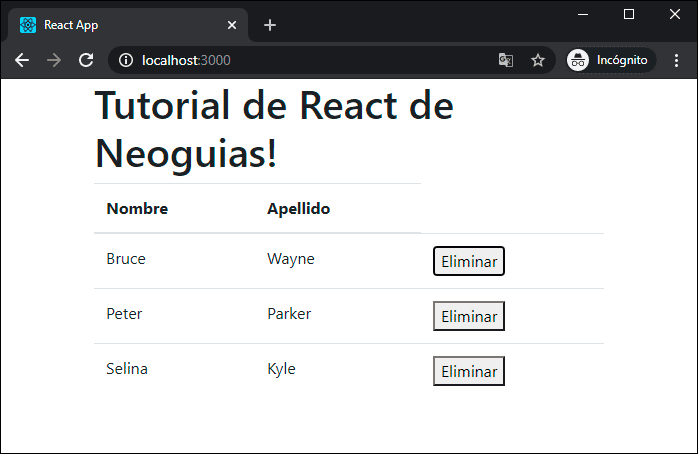Click the React logo favicon
The image size is (698, 454).
(x=28, y=25)
